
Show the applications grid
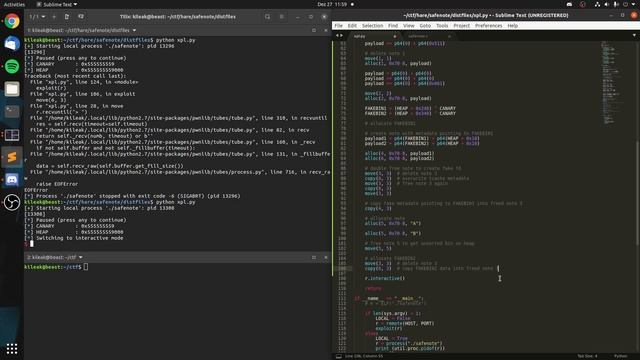pyautogui.click(x=12, y=349)
